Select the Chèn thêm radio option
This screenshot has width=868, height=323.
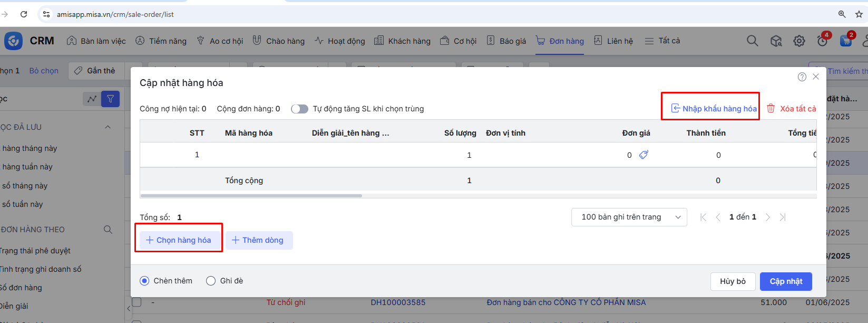[144, 281]
